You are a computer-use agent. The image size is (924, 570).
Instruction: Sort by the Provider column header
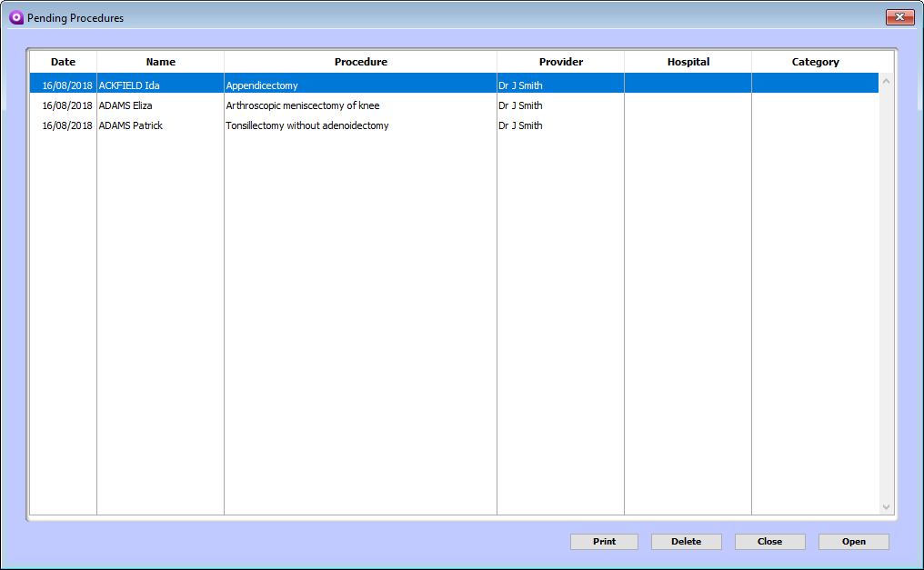click(560, 61)
